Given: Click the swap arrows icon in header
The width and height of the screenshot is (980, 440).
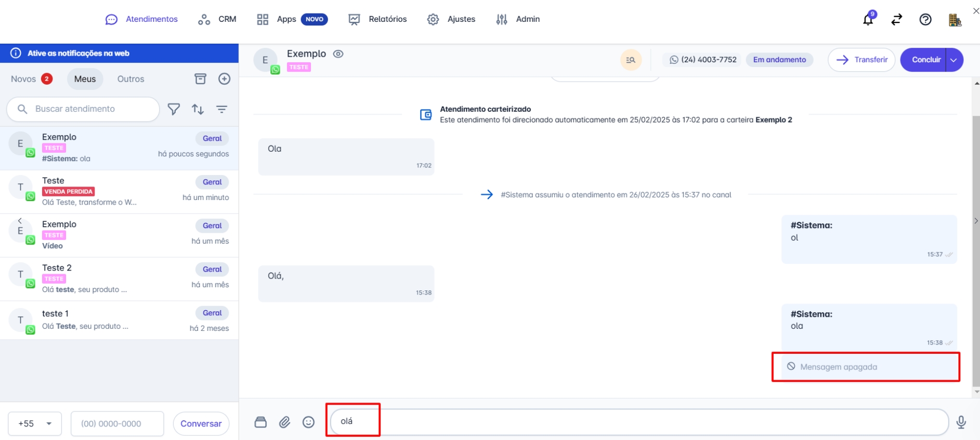Looking at the screenshot, I should click(896, 20).
